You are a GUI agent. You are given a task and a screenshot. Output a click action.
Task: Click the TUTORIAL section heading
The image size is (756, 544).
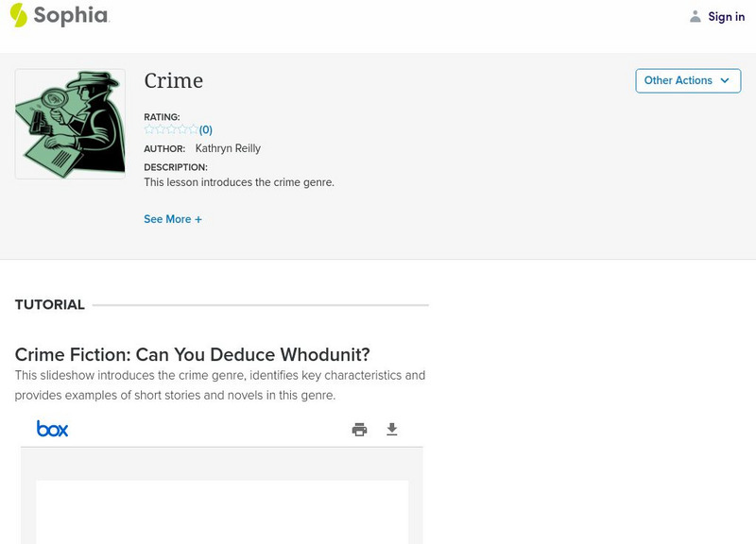(50, 304)
